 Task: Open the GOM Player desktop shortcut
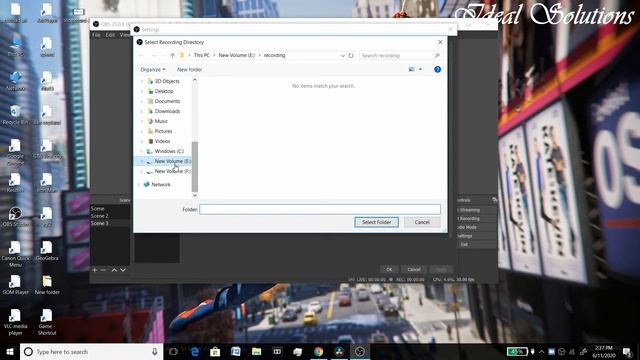[x=16, y=284]
